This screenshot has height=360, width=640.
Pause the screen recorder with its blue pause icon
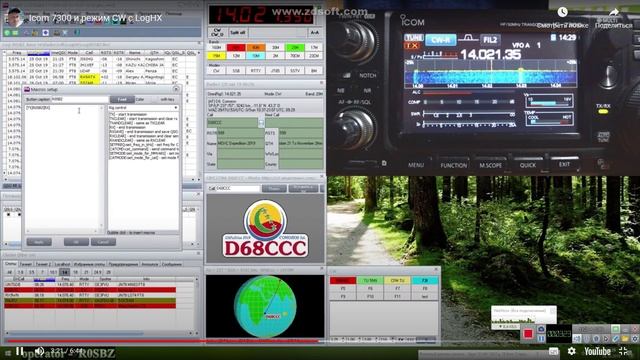coord(541,338)
